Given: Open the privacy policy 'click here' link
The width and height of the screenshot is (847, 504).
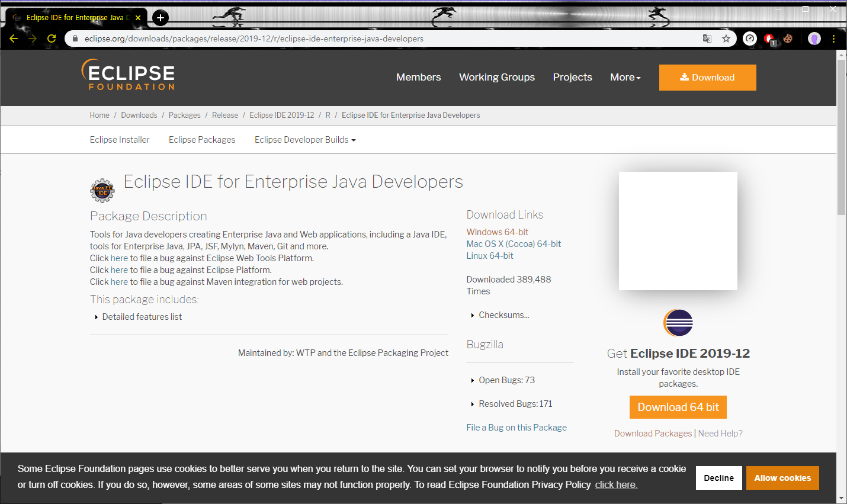Looking at the screenshot, I should pyautogui.click(x=616, y=484).
